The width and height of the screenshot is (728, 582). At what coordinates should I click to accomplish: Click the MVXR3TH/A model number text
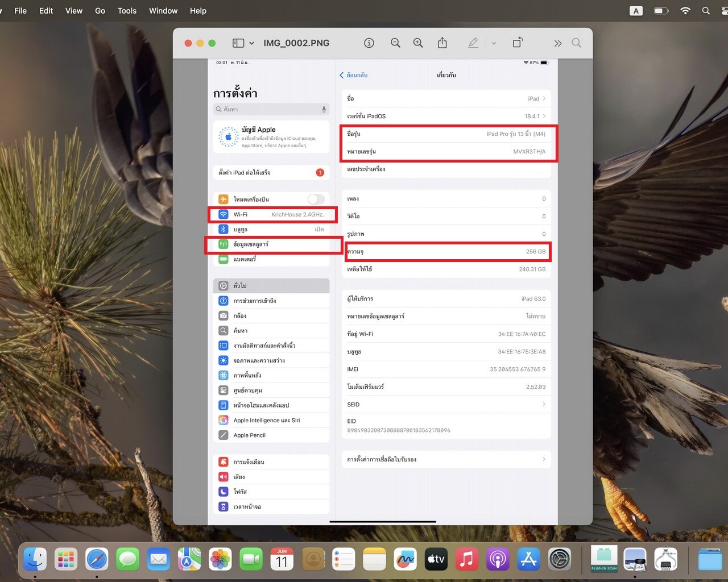tap(529, 152)
